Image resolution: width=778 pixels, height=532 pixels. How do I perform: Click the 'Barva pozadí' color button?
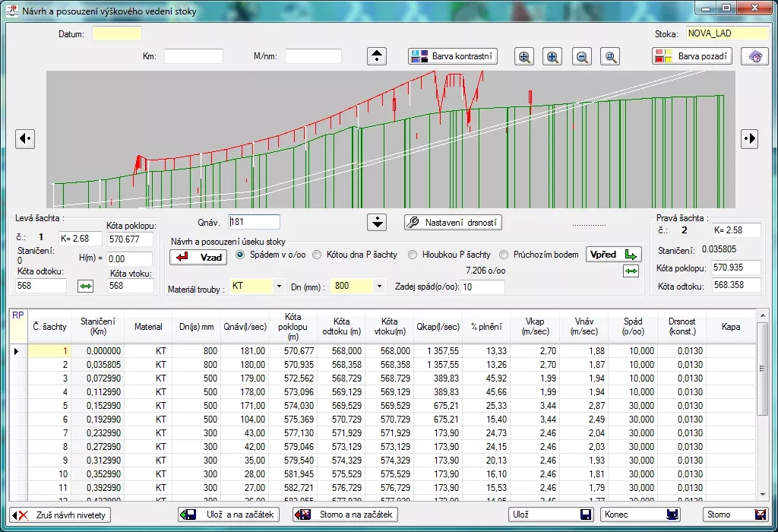click(x=691, y=56)
